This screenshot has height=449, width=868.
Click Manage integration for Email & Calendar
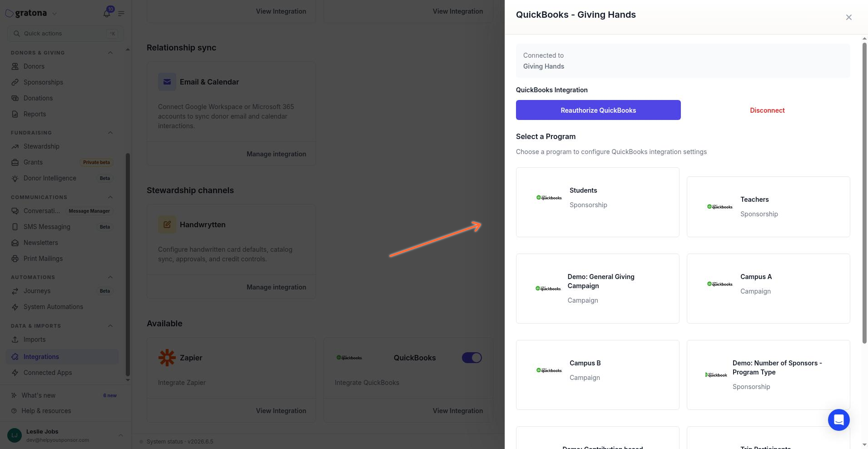point(276,154)
